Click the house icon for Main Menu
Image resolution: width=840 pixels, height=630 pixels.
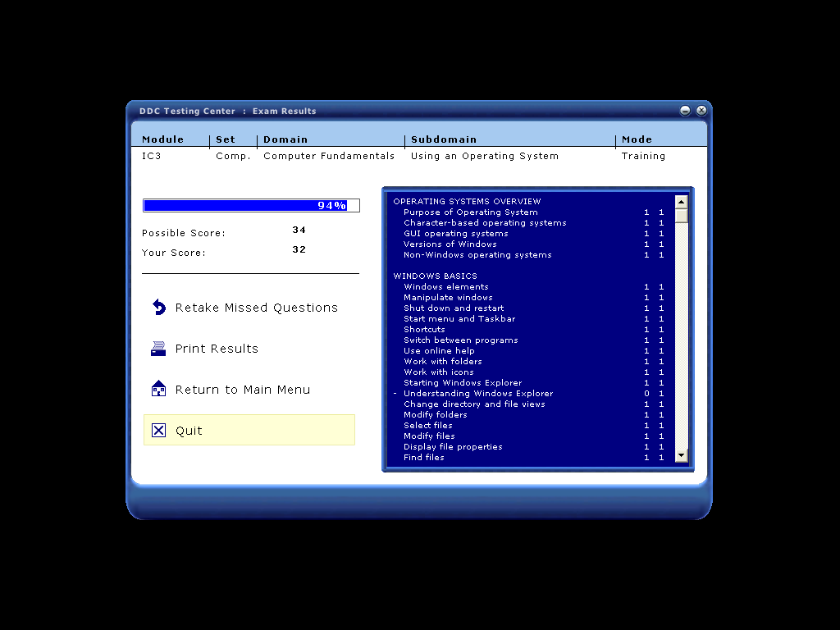(158, 389)
